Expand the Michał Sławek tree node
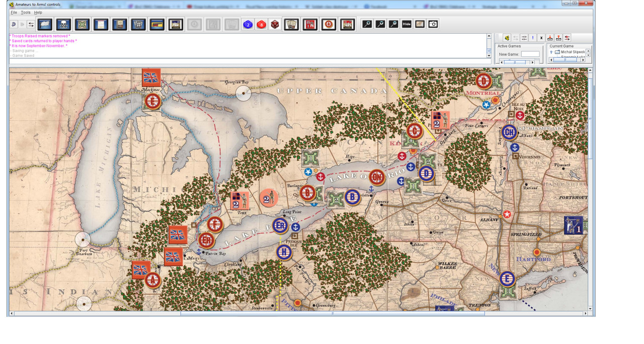This screenshot has height=344, width=644. click(551, 52)
